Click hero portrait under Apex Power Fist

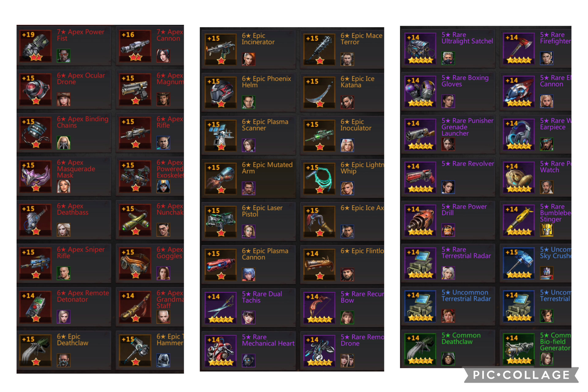64,56
